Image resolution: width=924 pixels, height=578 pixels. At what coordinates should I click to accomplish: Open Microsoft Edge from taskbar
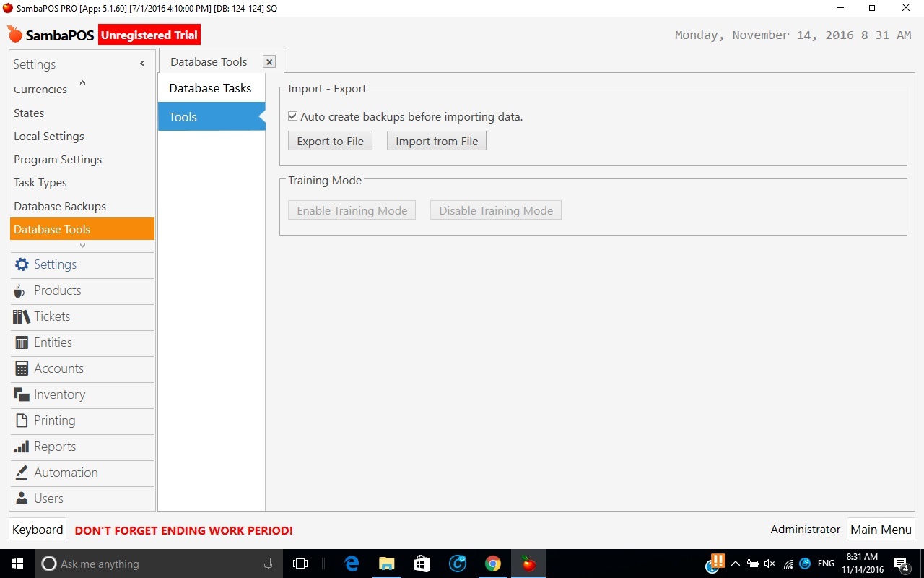tap(352, 564)
